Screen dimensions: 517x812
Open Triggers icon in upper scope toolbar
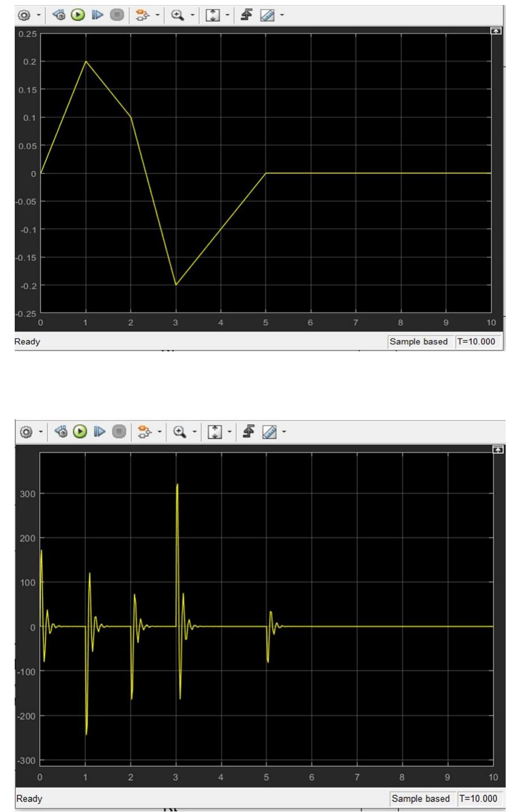pos(246,15)
